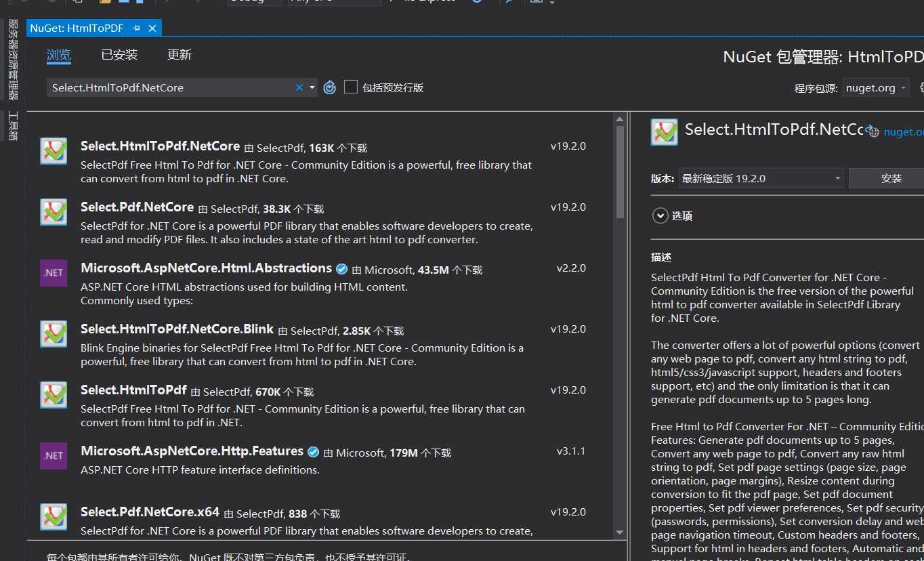This screenshot has width=924, height=561.
Task: Open the 版本 最新稳定版 19.2.0 dropdown
Action: [x=761, y=179]
